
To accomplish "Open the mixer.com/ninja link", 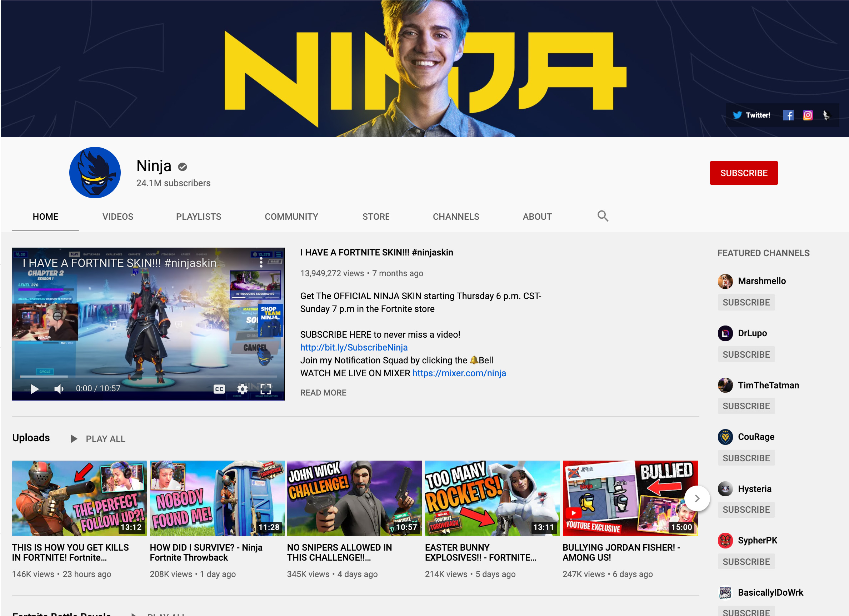I will pos(459,373).
